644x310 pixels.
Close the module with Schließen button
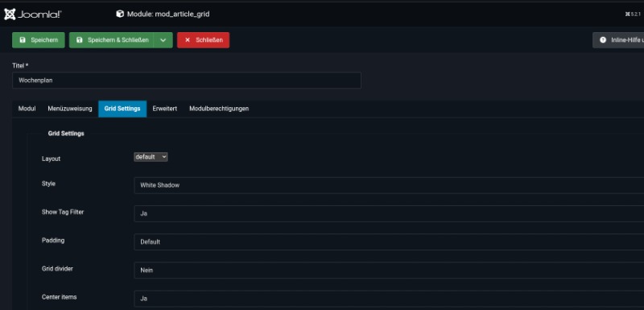pos(204,40)
